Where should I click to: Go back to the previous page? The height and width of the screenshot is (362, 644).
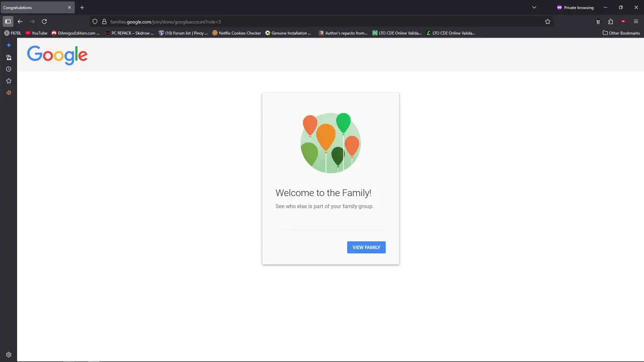[x=20, y=22]
